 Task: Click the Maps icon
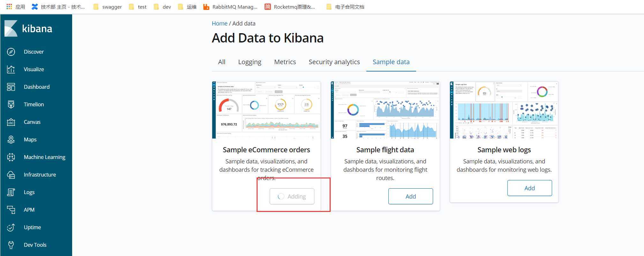point(11,139)
